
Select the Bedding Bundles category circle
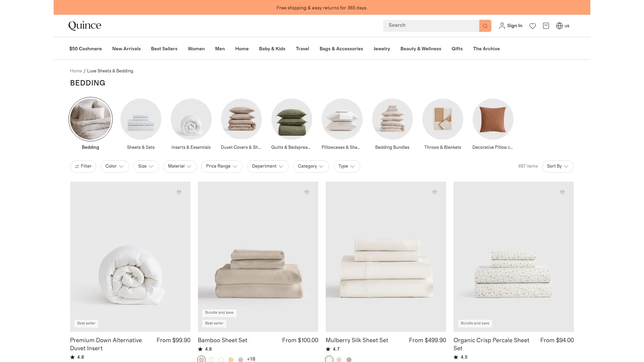coord(392,119)
